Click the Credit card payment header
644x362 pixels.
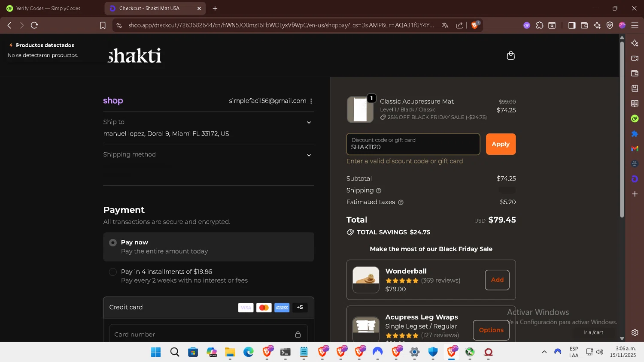(x=209, y=308)
